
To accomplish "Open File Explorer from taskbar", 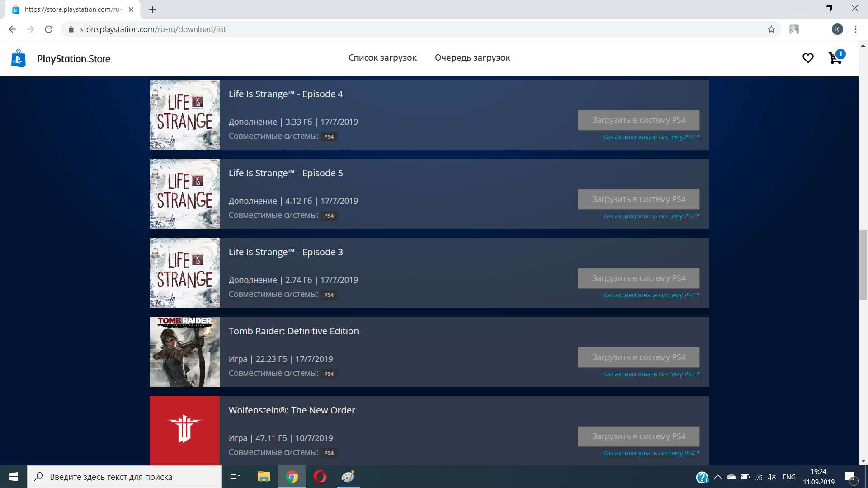I will [x=264, y=477].
